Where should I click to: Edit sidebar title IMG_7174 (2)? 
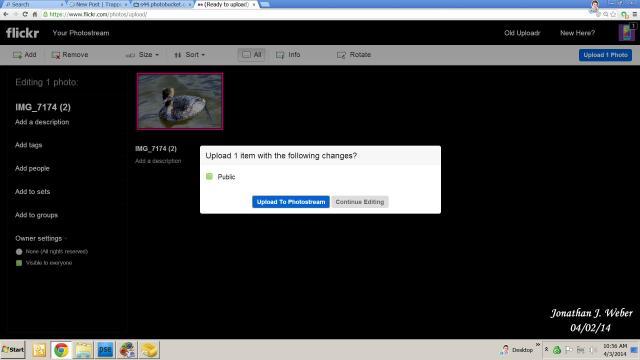tap(43, 107)
